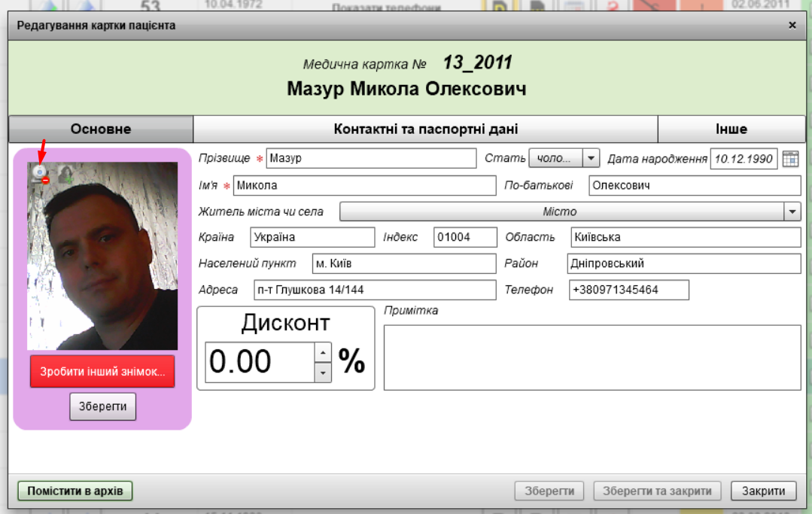Click Зберегти button under the photo
This screenshot has width=812, height=514.
pos(102,407)
